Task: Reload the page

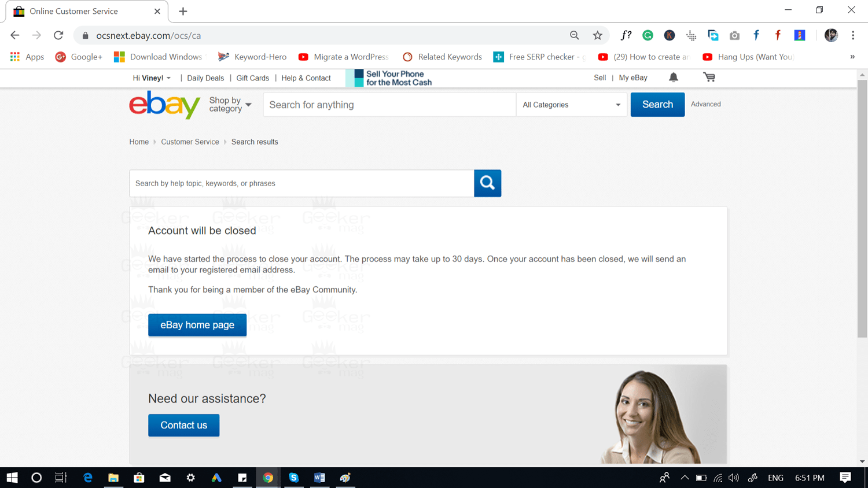Action: 58,35
